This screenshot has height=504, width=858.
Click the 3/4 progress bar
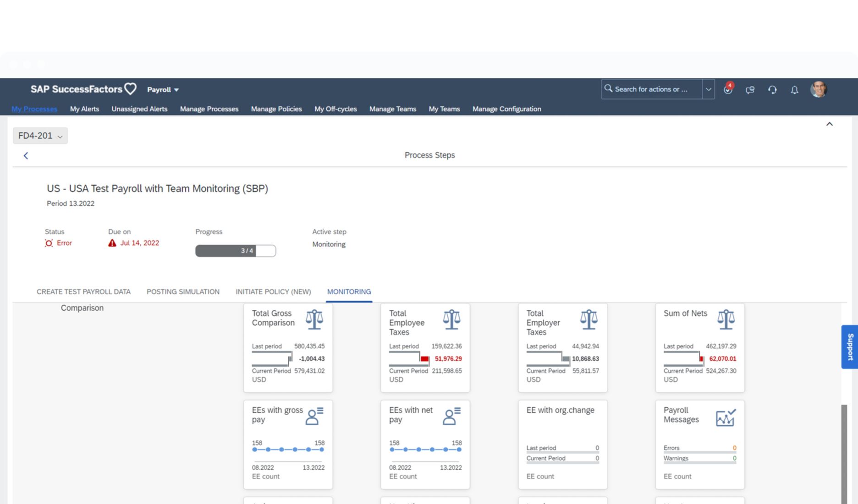(x=236, y=251)
